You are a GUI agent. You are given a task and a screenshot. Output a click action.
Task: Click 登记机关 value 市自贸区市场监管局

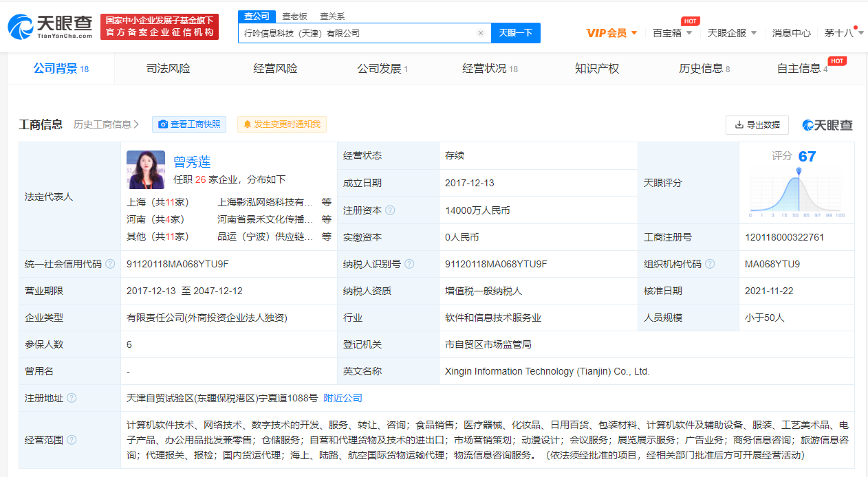(x=488, y=344)
